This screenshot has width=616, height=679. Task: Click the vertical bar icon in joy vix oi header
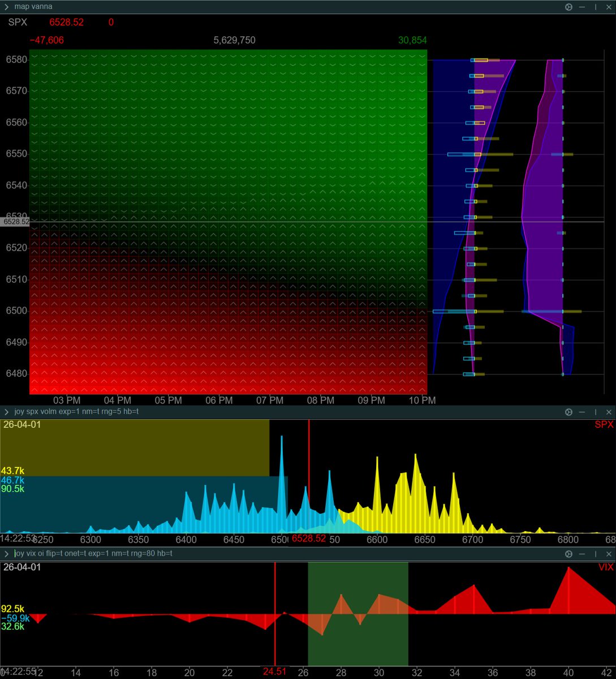point(595,554)
